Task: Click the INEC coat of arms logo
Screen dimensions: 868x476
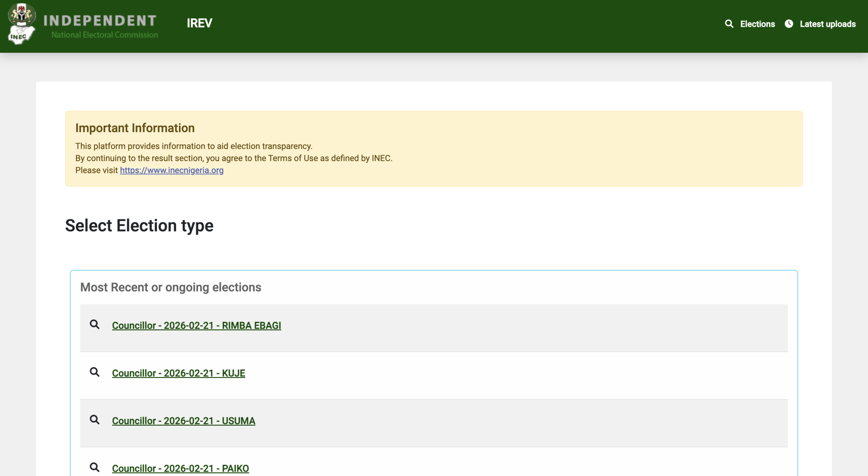Action: click(22, 24)
